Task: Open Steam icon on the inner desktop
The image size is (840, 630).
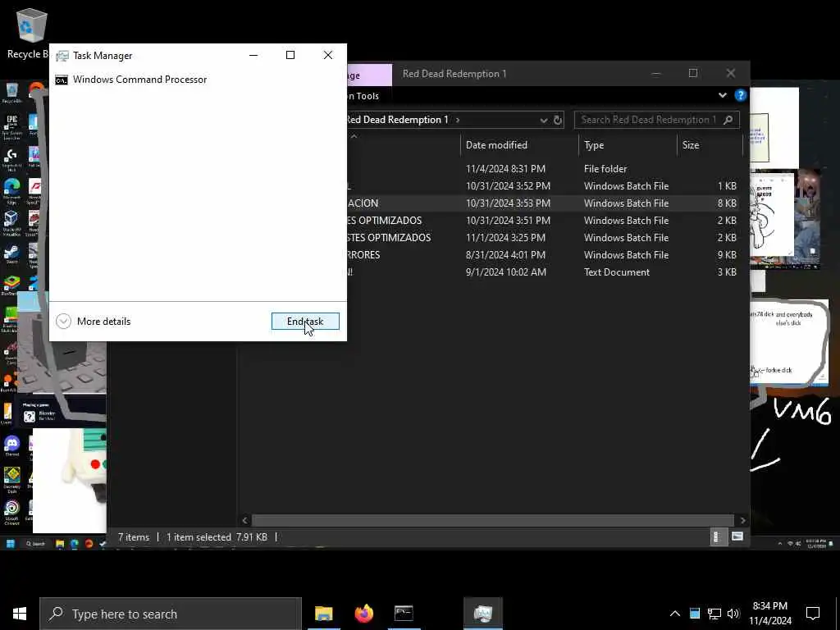Action: click(11, 253)
